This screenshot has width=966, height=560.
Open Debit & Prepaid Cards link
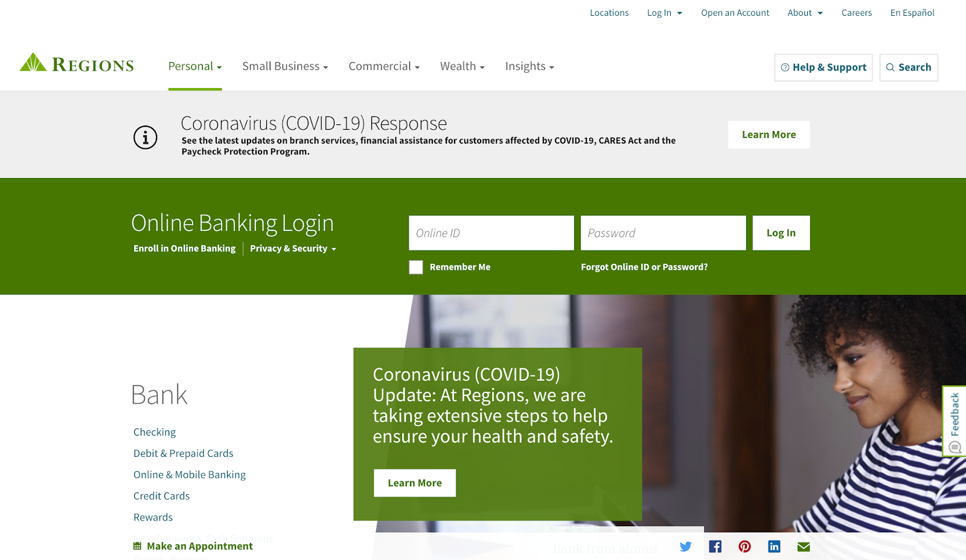click(x=184, y=453)
